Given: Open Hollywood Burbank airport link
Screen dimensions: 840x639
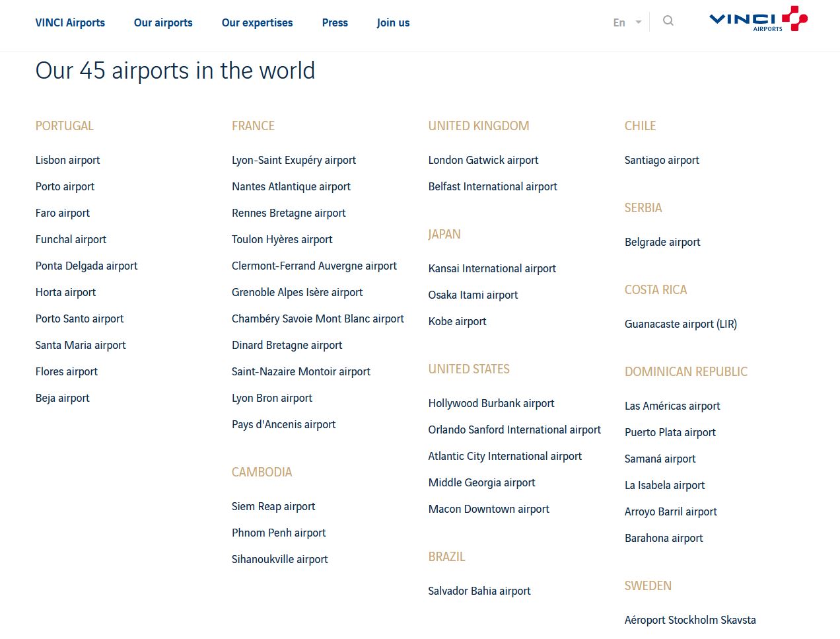Looking at the screenshot, I should click(491, 403).
